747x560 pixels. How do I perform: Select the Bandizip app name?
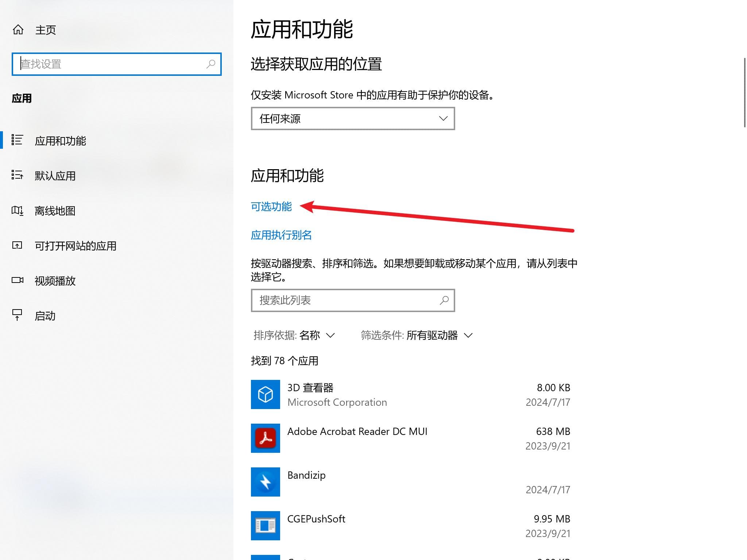click(306, 475)
